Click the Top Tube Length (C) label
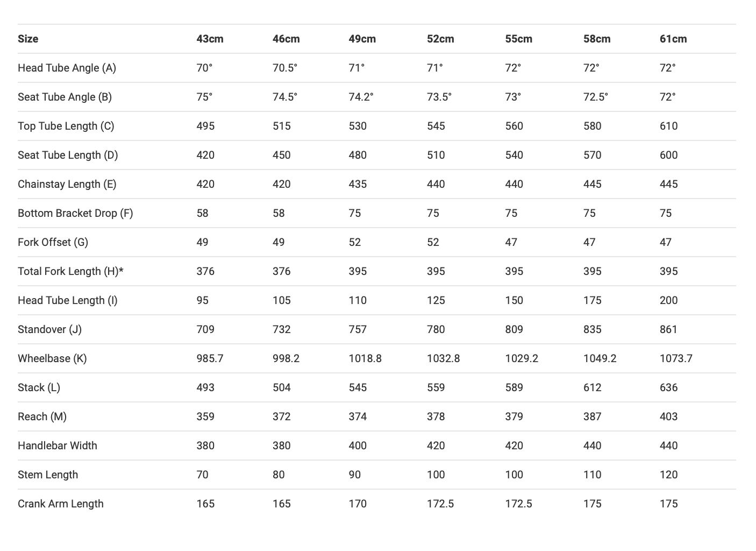The image size is (756, 551). 66,126
